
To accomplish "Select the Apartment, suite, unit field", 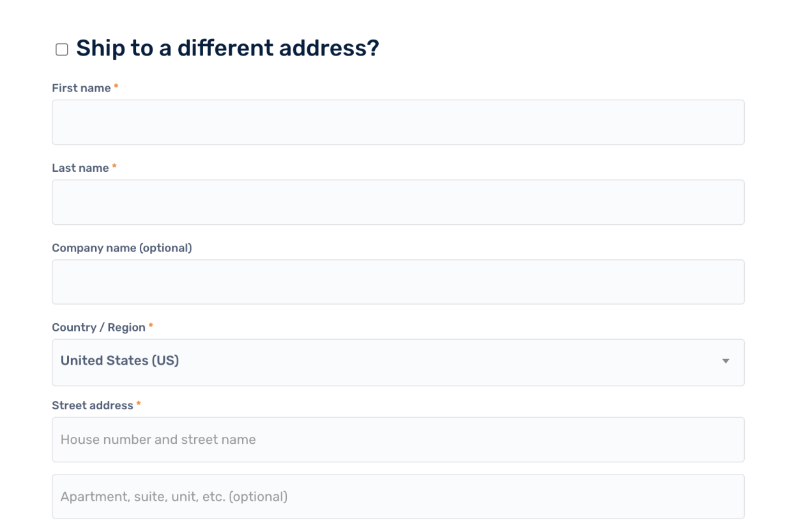I will coord(398,496).
